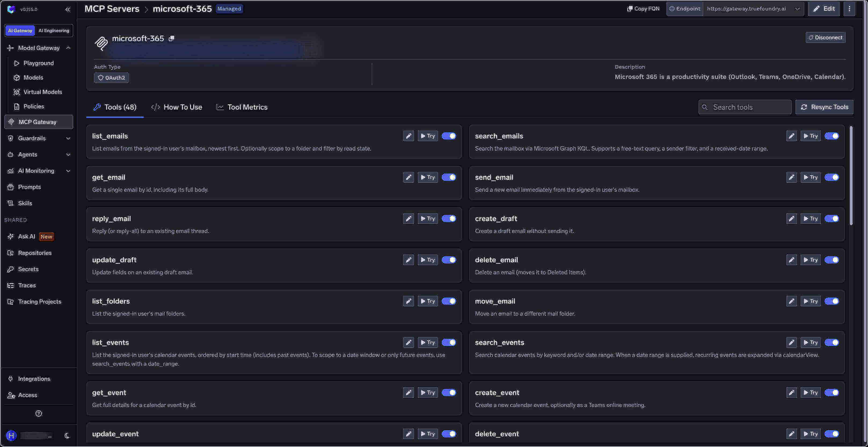
Task: Toggle dark mode moon icon
Action: pyautogui.click(x=67, y=435)
